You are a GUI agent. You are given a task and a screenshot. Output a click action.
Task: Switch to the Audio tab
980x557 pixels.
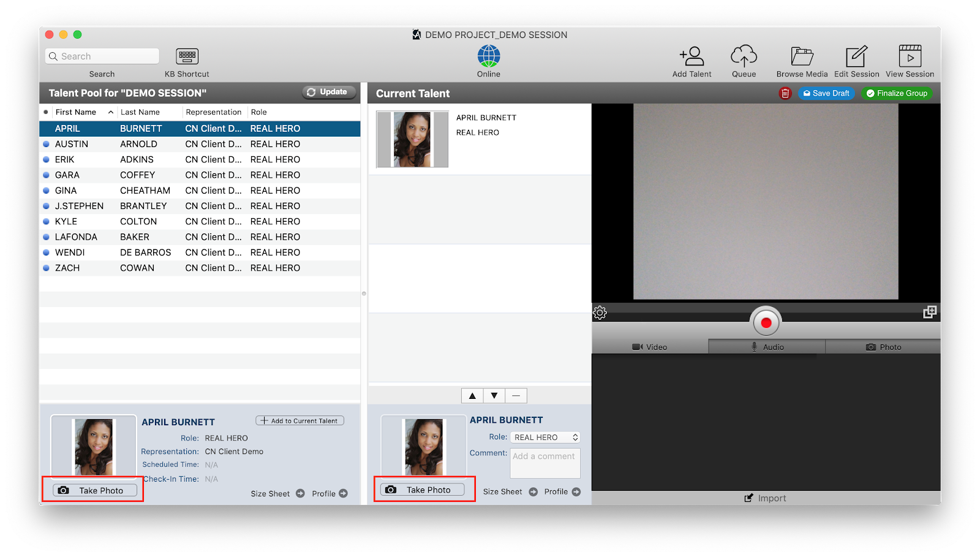(767, 347)
